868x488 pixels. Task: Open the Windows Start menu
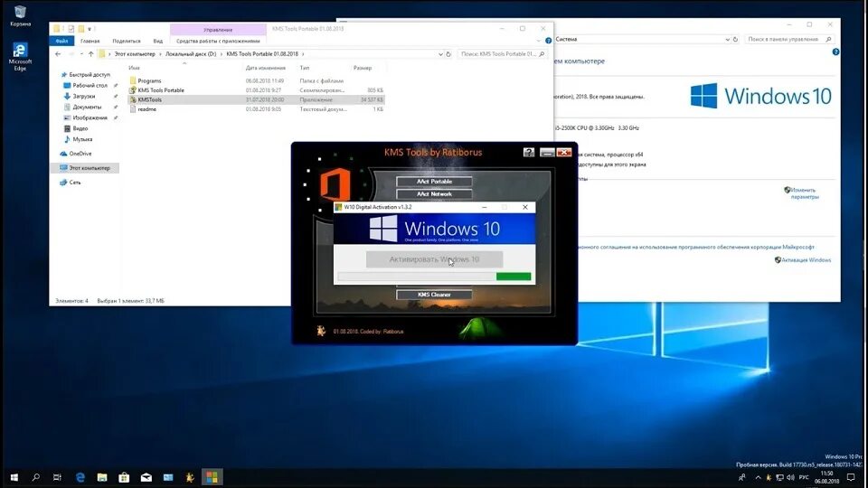14,477
